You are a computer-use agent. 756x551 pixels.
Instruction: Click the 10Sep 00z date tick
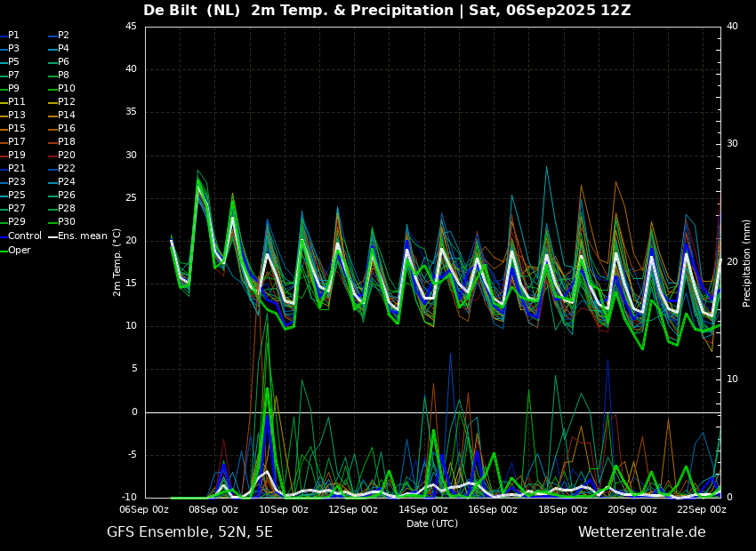coord(283,509)
